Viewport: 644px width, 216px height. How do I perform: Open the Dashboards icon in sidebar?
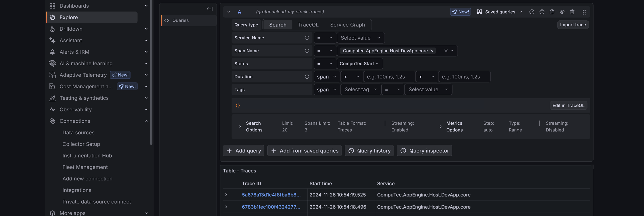point(52,6)
